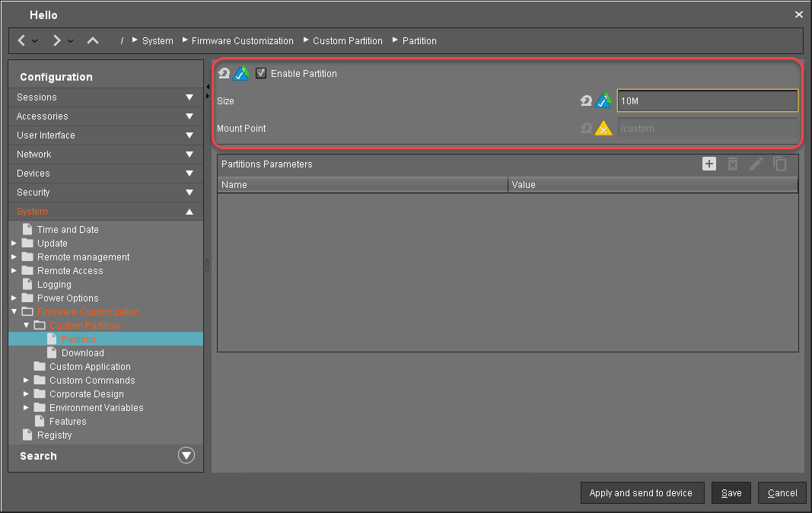Open the Download tree item
This screenshot has width=812, height=513.
82,353
